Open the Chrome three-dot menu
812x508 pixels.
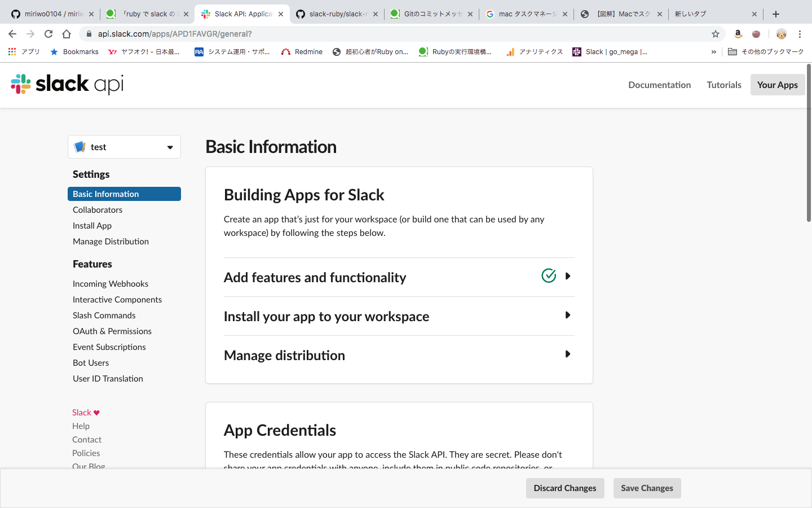[800, 34]
